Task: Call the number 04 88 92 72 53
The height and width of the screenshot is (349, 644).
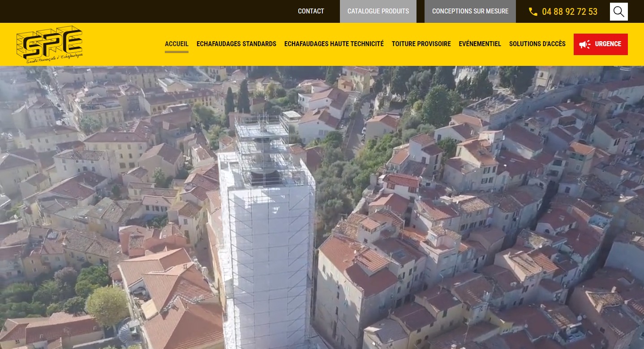Action: pyautogui.click(x=569, y=12)
